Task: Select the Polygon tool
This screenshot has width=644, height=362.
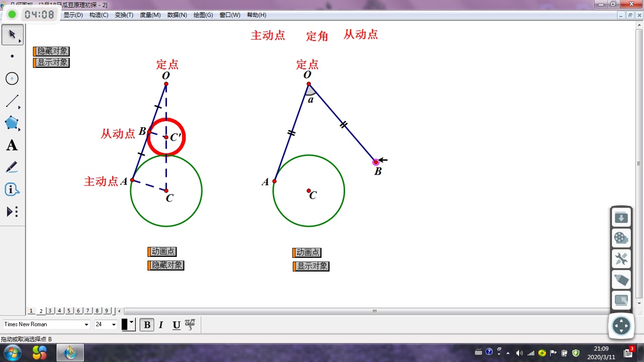Action: pos(12,123)
